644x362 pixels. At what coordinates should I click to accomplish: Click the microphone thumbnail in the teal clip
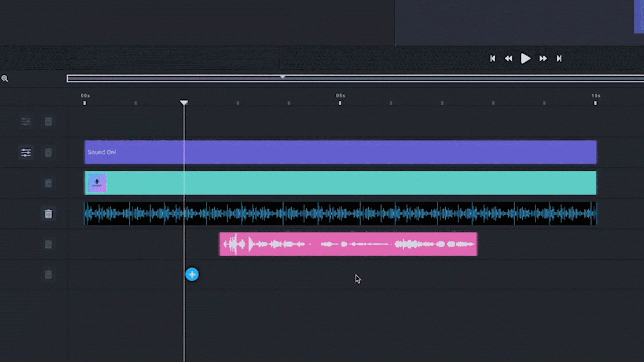[97, 183]
